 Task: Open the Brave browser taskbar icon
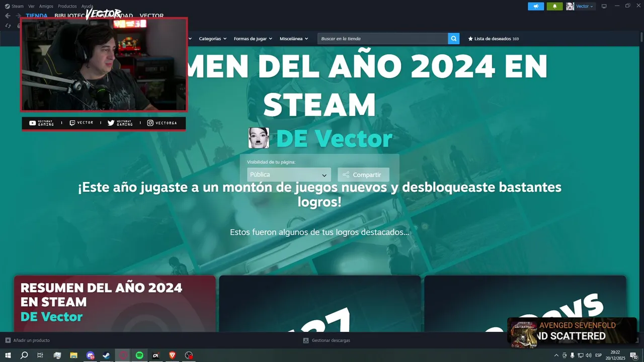coord(172,355)
